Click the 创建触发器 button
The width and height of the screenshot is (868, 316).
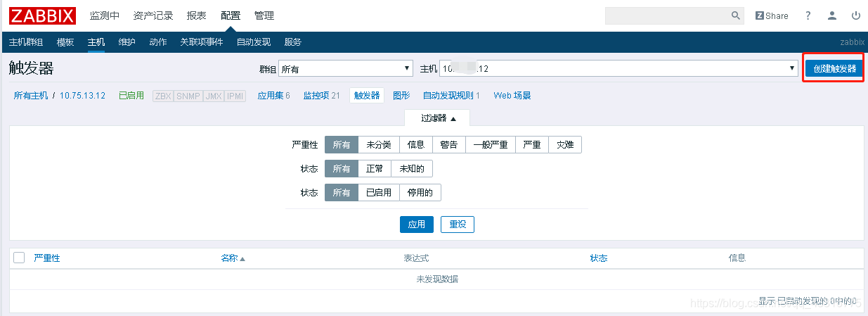(834, 69)
